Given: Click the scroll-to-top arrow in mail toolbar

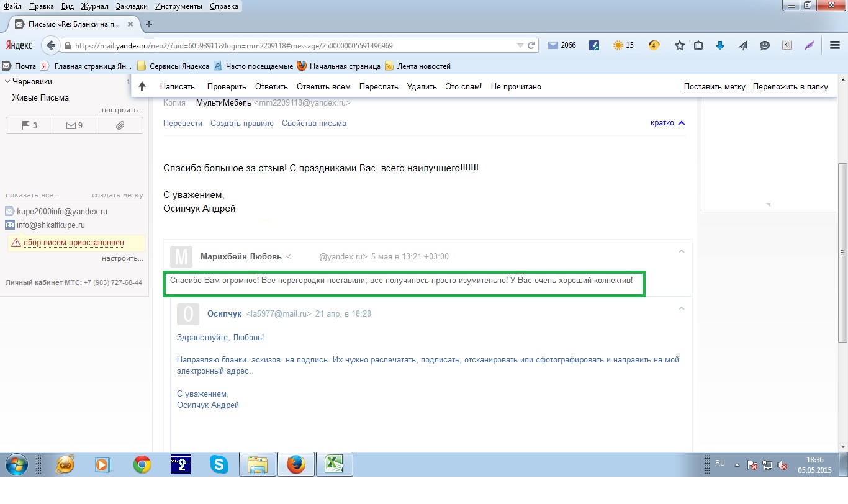Looking at the screenshot, I should [142, 87].
